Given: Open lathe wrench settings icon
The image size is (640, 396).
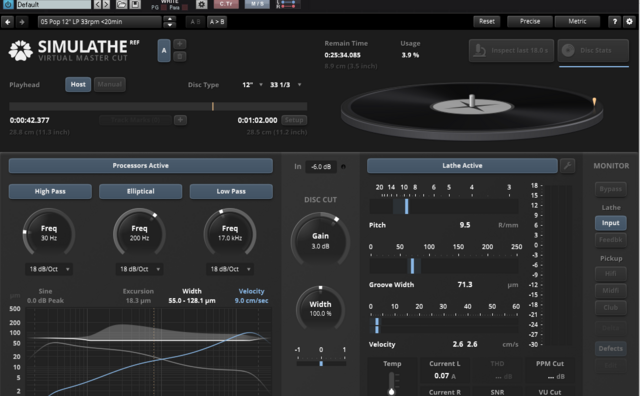Looking at the screenshot, I should [567, 166].
